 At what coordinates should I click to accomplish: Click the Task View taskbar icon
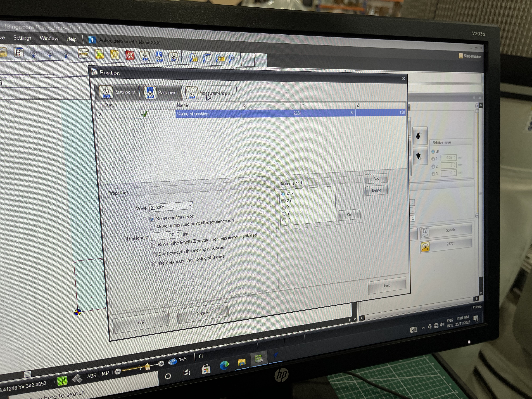click(186, 372)
